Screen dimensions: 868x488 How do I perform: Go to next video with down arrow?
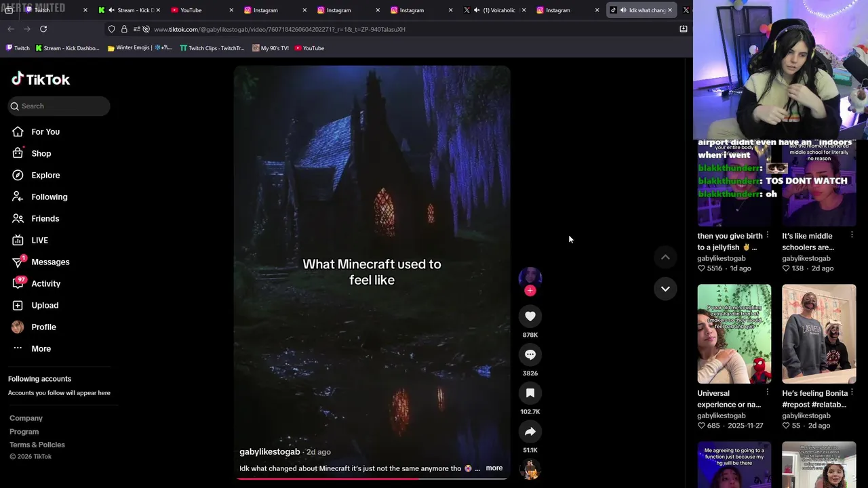click(665, 289)
